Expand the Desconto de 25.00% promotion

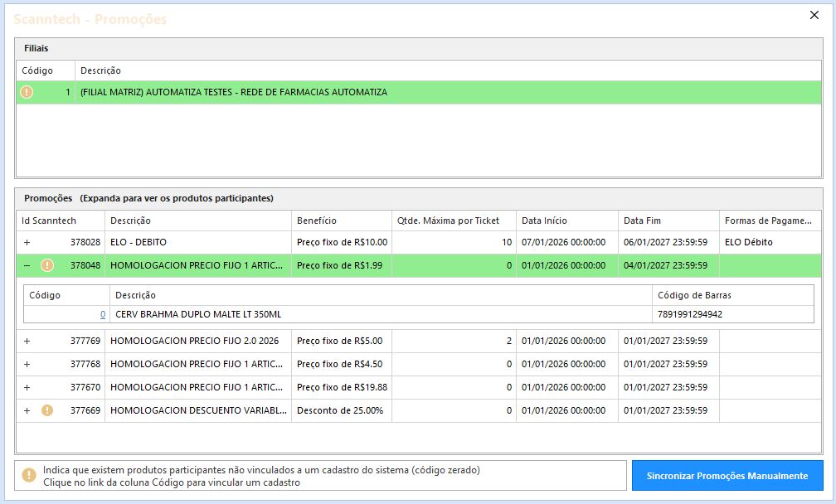[27, 410]
